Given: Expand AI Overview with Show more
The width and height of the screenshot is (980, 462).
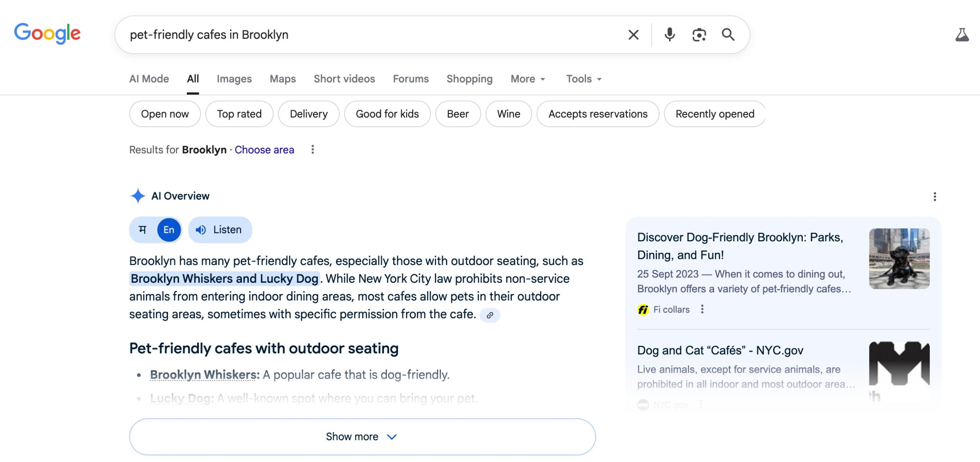Looking at the screenshot, I should [x=362, y=437].
